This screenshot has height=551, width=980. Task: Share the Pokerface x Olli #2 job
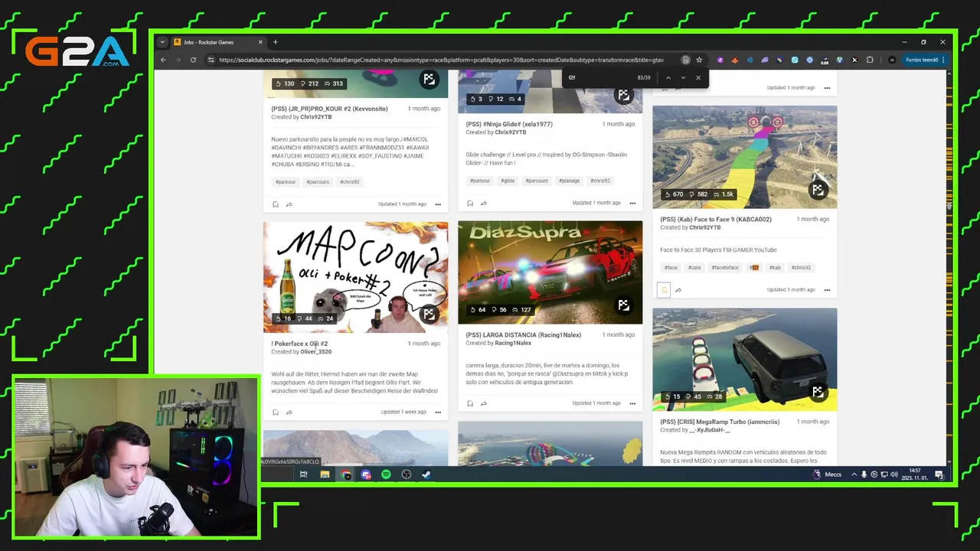(x=289, y=412)
